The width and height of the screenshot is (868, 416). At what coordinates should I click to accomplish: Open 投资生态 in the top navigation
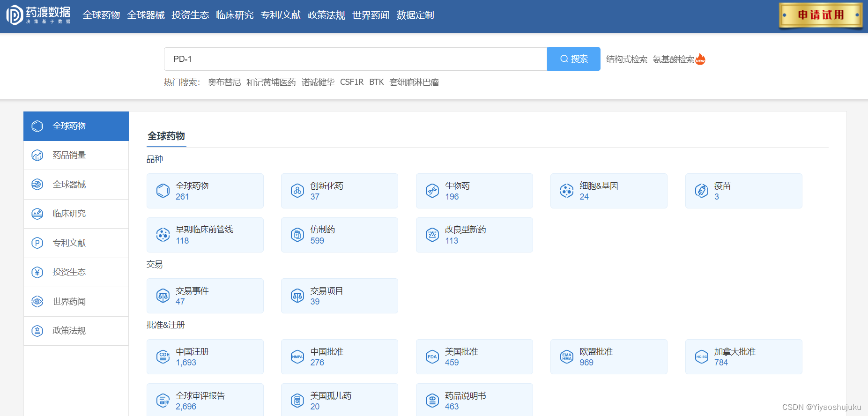pyautogui.click(x=190, y=15)
